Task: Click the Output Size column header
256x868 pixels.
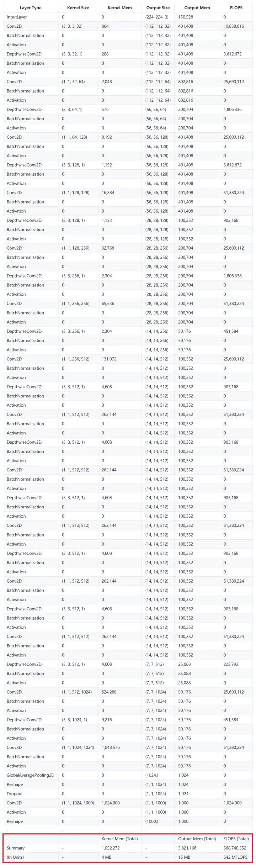Action: (158, 8)
